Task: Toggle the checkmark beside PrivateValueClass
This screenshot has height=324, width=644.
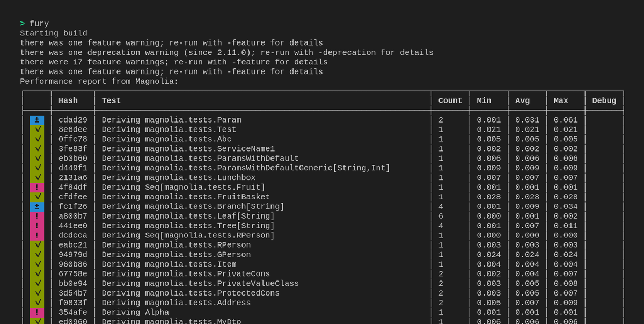Action: pos(36,283)
